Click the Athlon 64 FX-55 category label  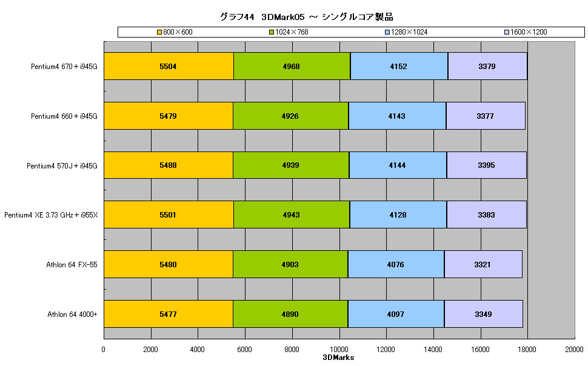click(72, 265)
